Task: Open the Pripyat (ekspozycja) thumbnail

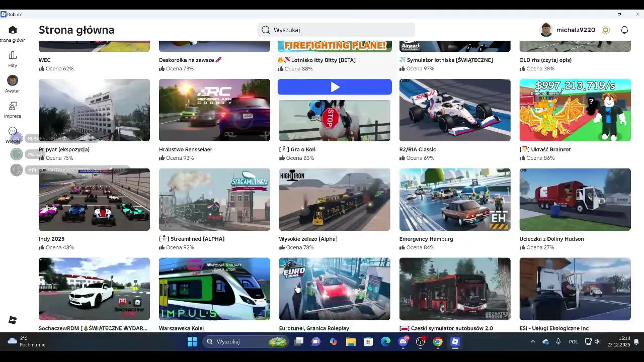Action: click(94, 110)
